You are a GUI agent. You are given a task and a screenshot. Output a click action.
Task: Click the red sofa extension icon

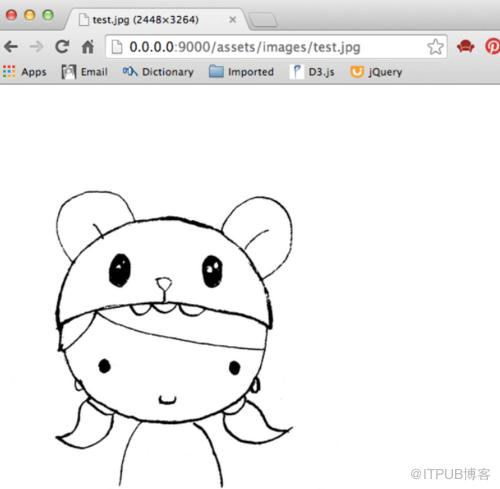click(466, 47)
